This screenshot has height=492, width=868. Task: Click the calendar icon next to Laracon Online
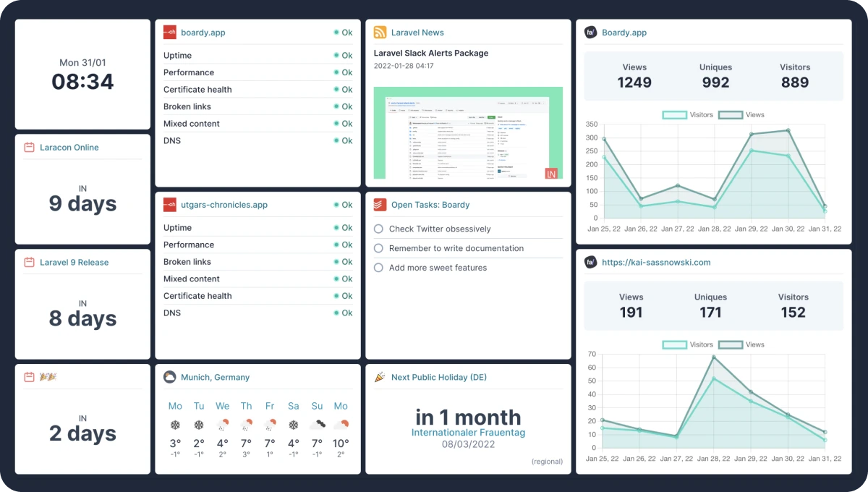pos(30,148)
